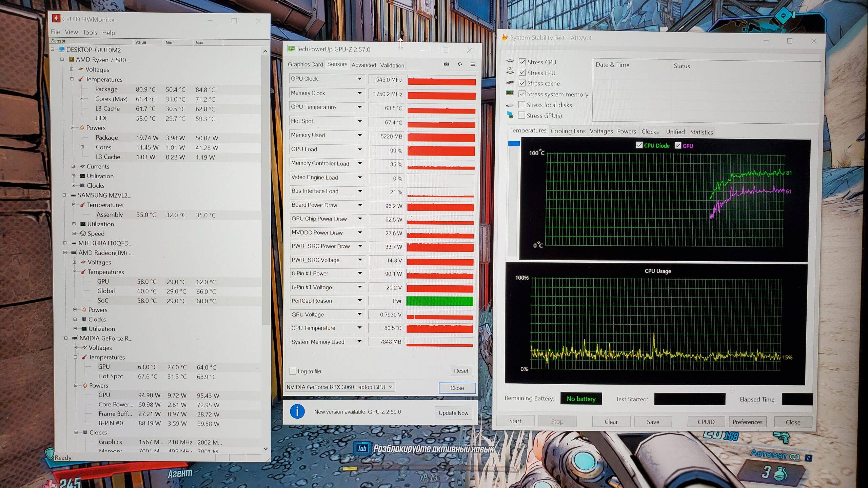Click the Update Now button
The image size is (868, 488).
[x=453, y=413]
